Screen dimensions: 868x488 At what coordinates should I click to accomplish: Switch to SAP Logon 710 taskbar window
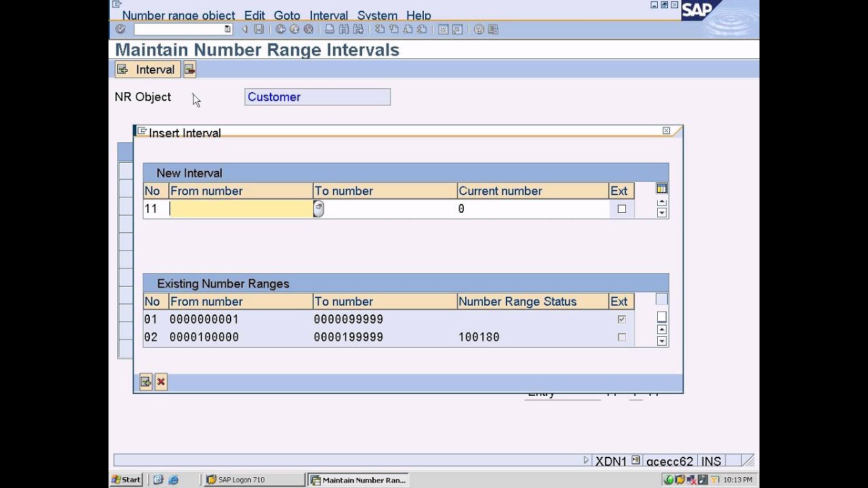[254, 480]
